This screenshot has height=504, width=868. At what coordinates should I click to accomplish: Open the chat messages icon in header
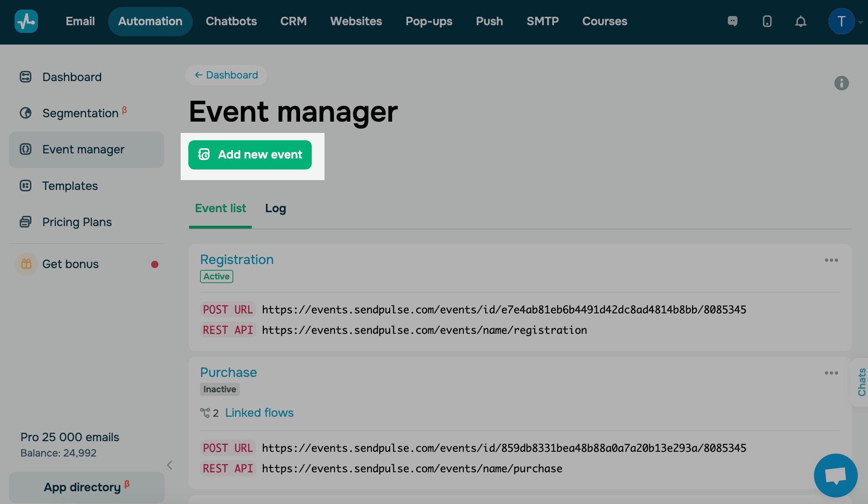[732, 21]
